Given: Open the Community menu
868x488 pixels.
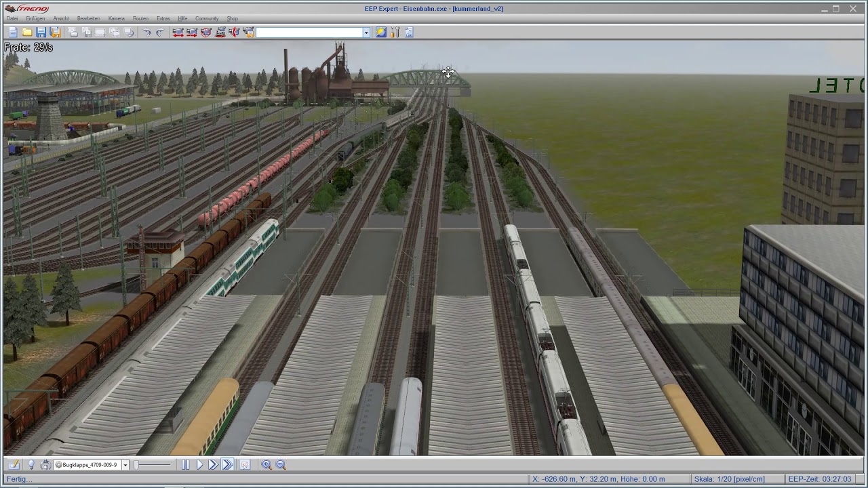Looking at the screenshot, I should click(x=207, y=18).
